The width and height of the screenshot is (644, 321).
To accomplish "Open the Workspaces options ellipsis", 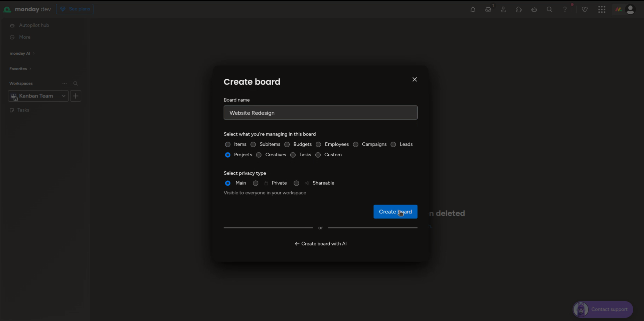I will click(64, 84).
